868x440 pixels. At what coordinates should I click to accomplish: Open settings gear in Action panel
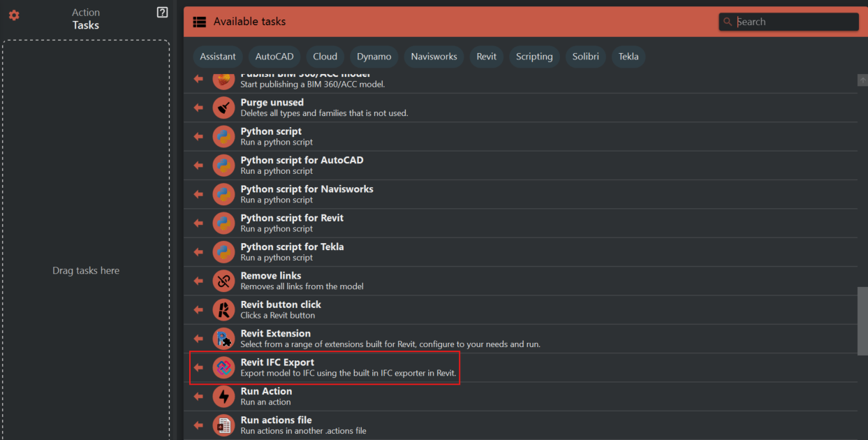coord(14,15)
